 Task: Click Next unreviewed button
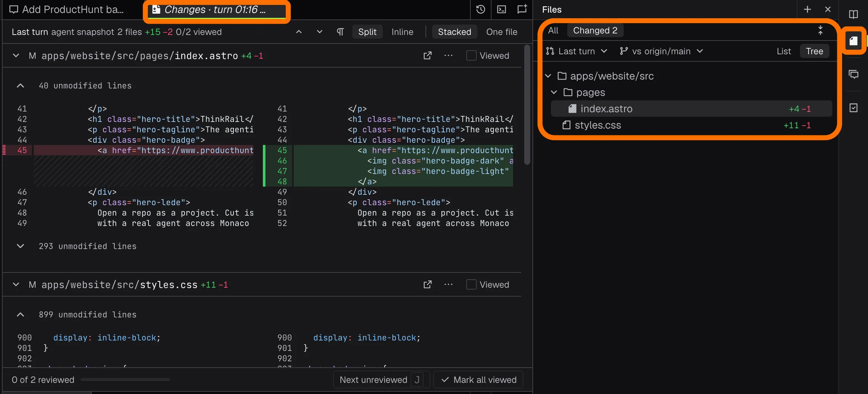pyautogui.click(x=381, y=380)
